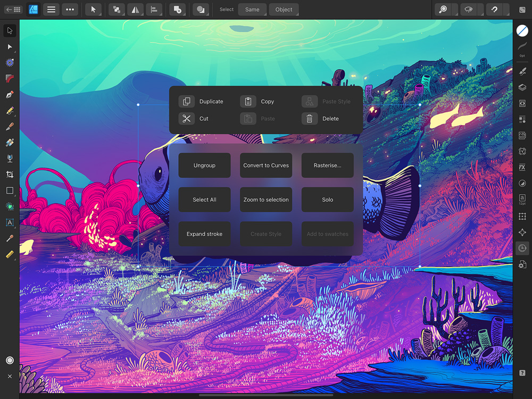Screen dimensions: 532x399
Task: Choose Paste from the context menu
Action: click(257, 119)
